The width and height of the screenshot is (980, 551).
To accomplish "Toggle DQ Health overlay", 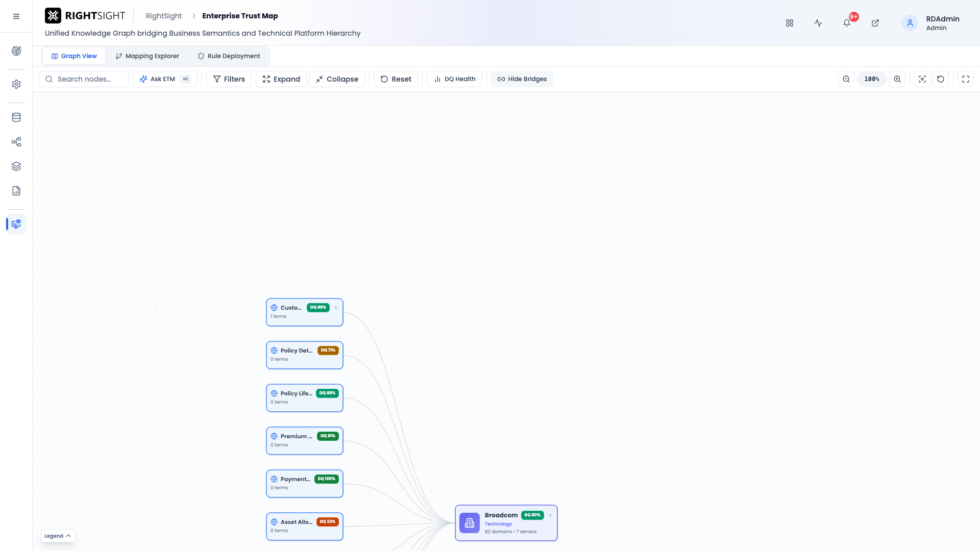I will 454,79.
